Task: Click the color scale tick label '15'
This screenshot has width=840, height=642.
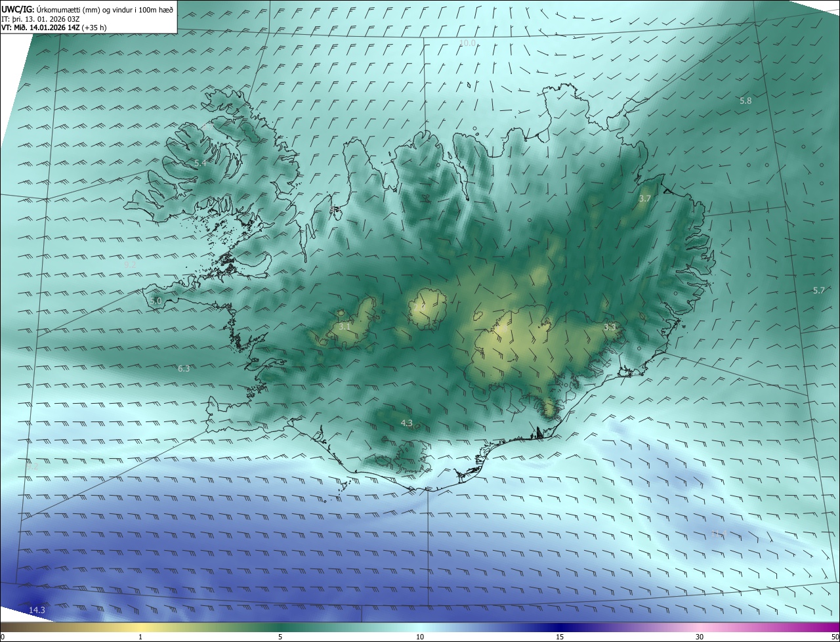Action: [560, 637]
